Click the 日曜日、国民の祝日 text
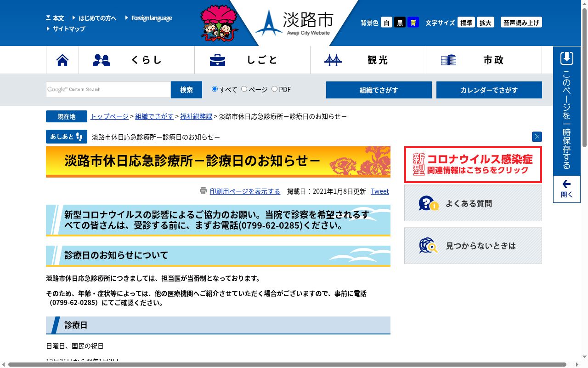 [75, 346]
